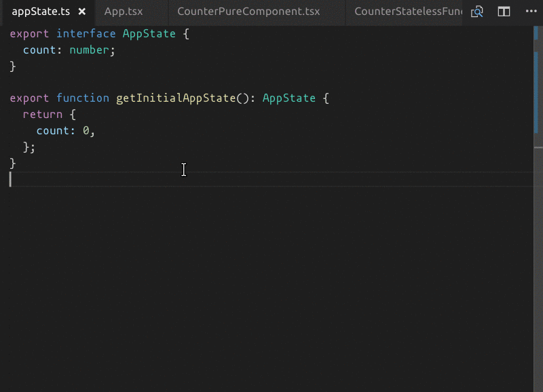Click the 'return' keyword
This screenshot has height=392, width=543.
[42, 115]
